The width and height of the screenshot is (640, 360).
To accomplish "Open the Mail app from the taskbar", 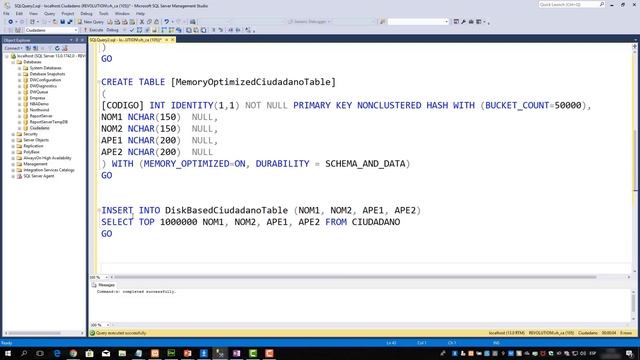I will 106,353.
